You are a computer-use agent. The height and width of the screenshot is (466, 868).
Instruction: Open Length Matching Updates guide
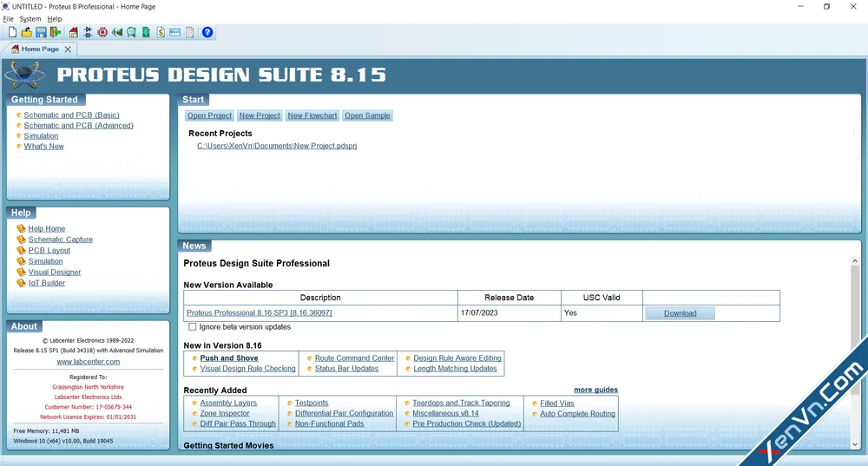[455, 369]
